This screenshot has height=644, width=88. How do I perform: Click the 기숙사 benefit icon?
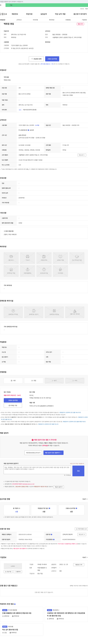(x=27, y=258)
